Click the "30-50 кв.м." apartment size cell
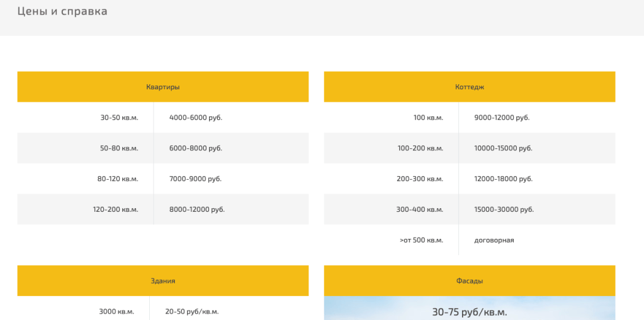The width and height of the screenshot is (644, 320). [119, 118]
